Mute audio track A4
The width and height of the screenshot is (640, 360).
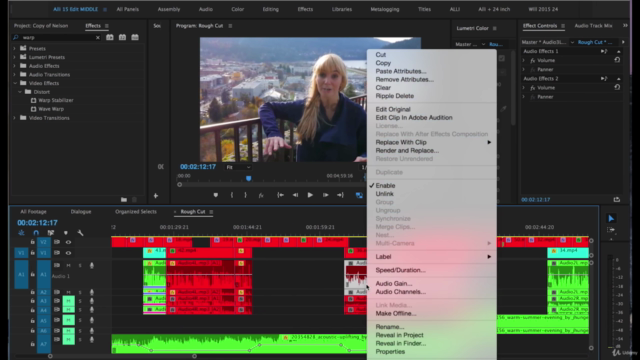point(68,310)
